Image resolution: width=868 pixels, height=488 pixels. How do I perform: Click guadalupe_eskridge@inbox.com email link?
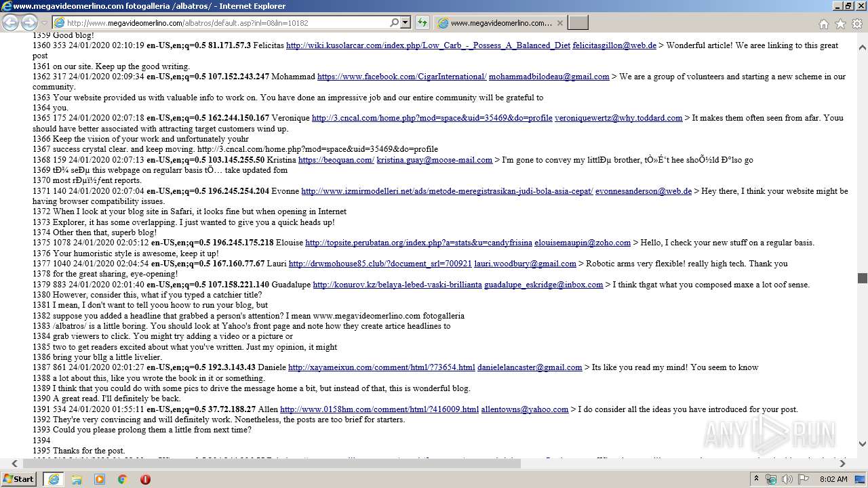(543, 285)
